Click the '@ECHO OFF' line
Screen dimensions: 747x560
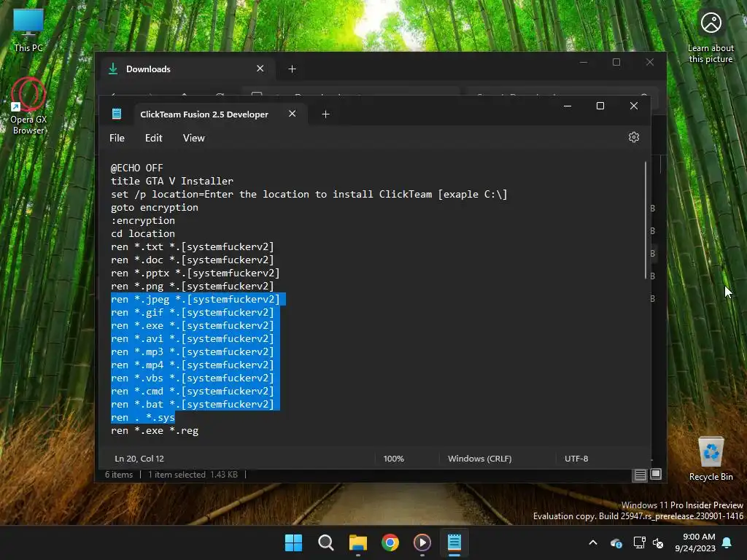tap(136, 168)
